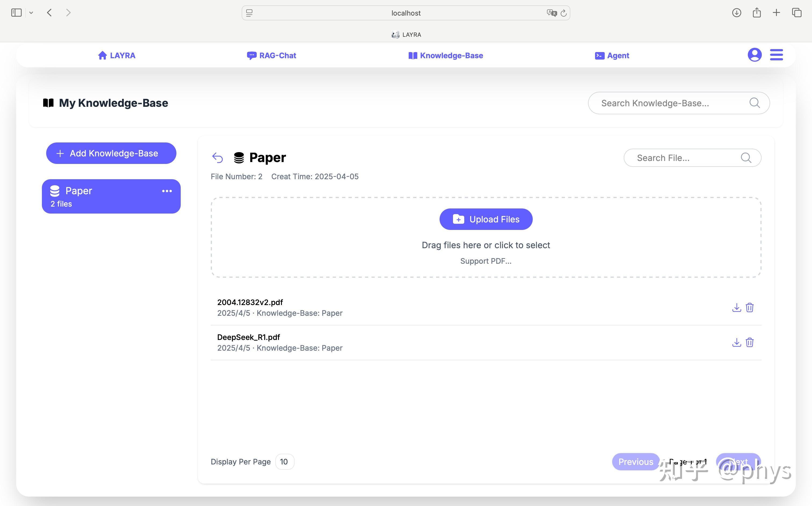Screen dimensions: 812x506
Task: Click the Search File magnifier icon
Action: tap(746, 158)
